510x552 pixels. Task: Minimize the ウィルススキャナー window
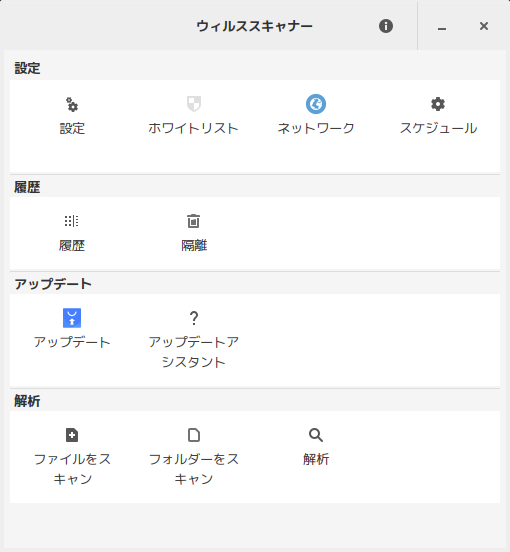[x=442, y=26]
